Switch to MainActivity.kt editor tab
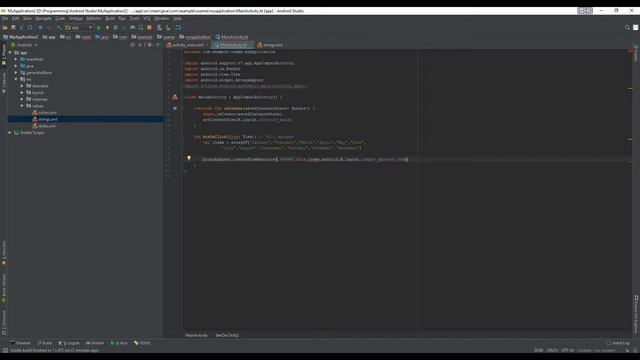 click(x=233, y=45)
